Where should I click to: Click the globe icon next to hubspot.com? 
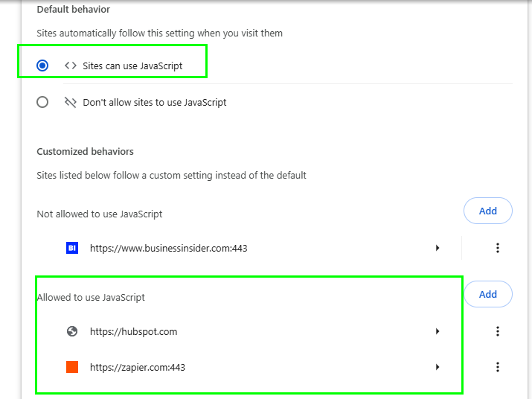click(72, 331)
